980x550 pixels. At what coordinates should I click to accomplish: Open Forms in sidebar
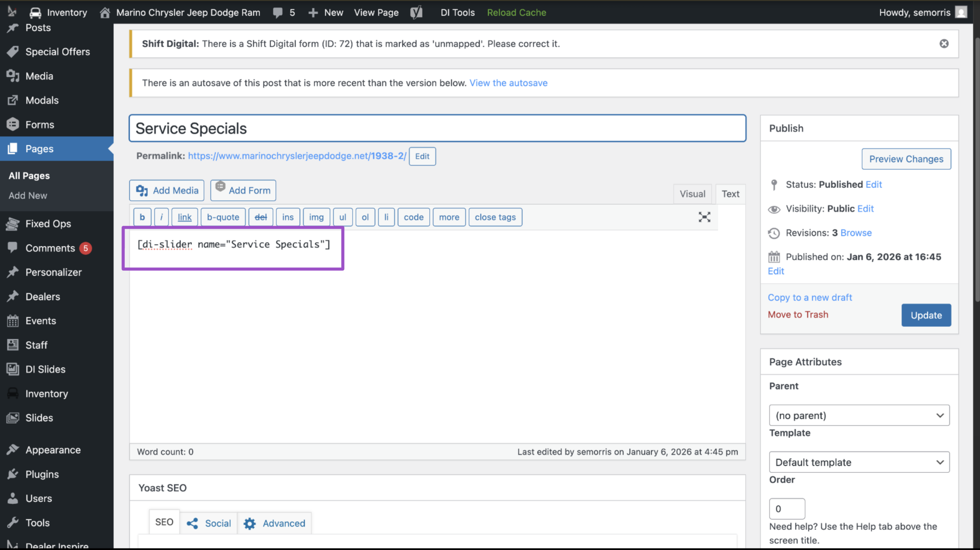pos(40,124)
